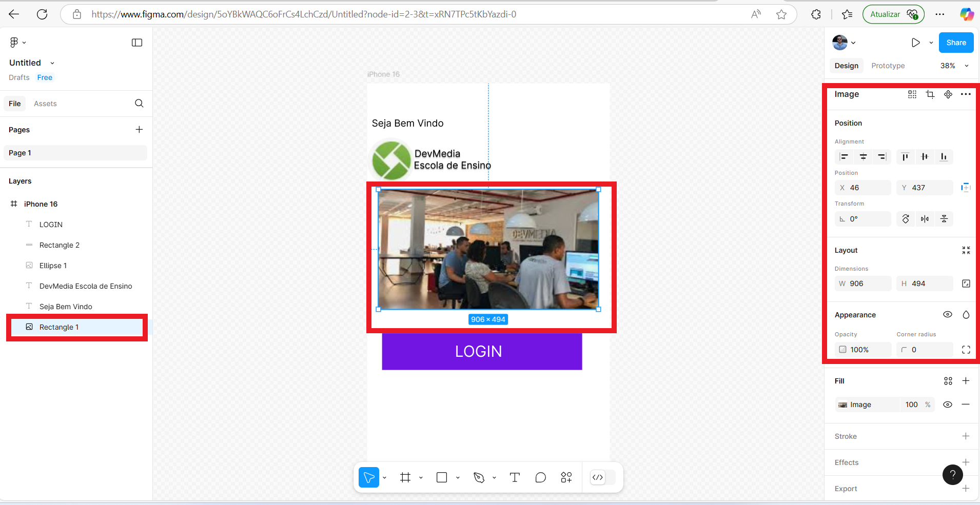The image size is (980, 505).
Task: Select the Comment tool
Action: click(540, 477)
